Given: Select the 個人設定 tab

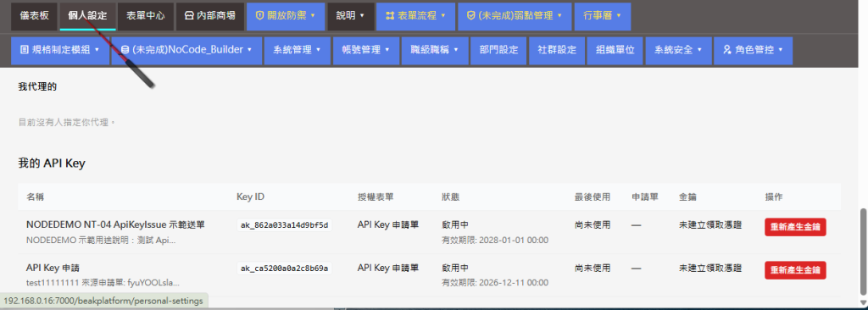Looking at the screenshot, I should point(87,16).
